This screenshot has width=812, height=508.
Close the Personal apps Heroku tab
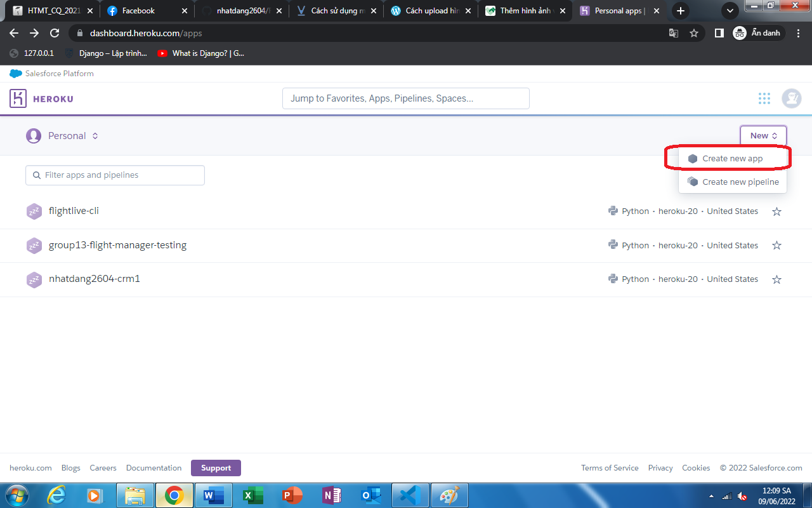657,11
